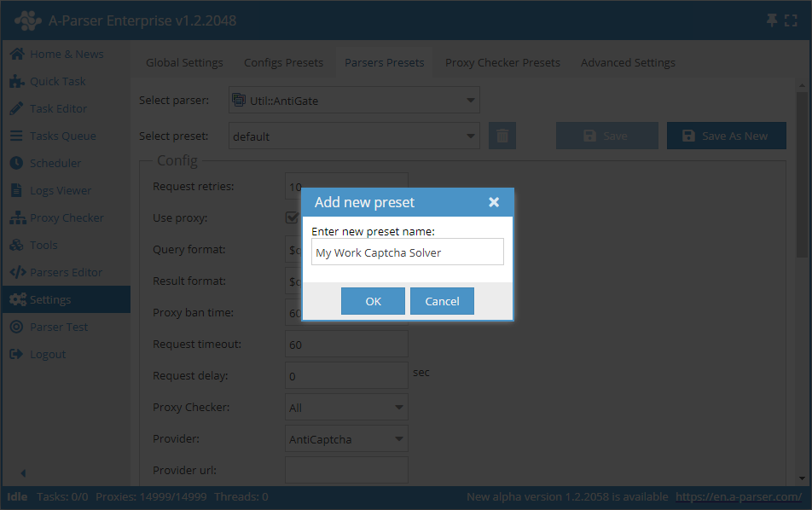Open Task Editor via its pencil icon
This screenshot has width=812, height=510.
pyautogui.click(x=16, y=108)
